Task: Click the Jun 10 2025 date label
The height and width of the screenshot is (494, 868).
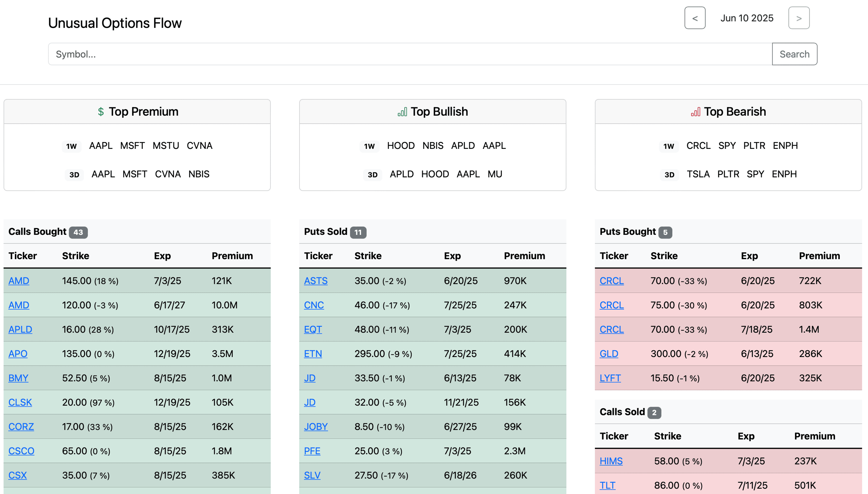Action: [x=747, y=18]
